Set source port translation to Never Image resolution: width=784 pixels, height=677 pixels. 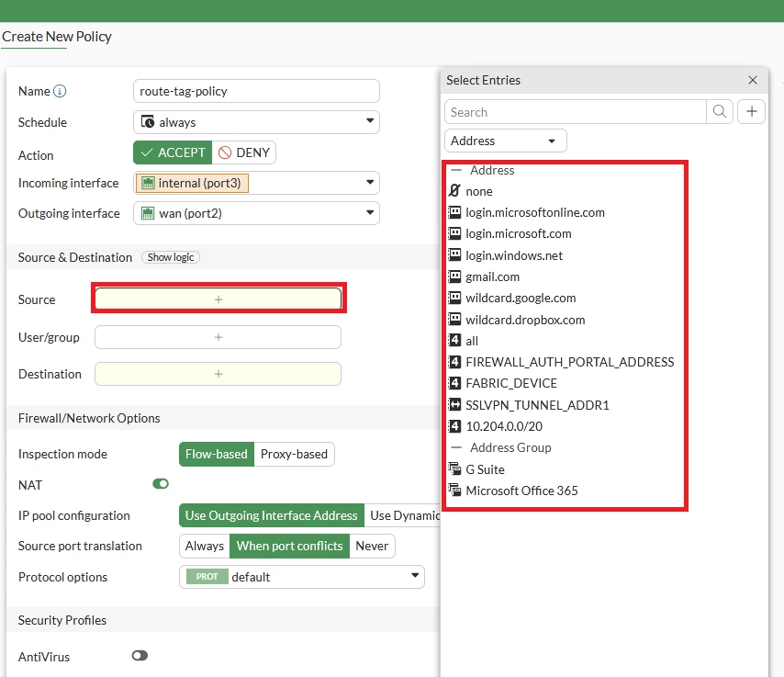tap(372, 546)
